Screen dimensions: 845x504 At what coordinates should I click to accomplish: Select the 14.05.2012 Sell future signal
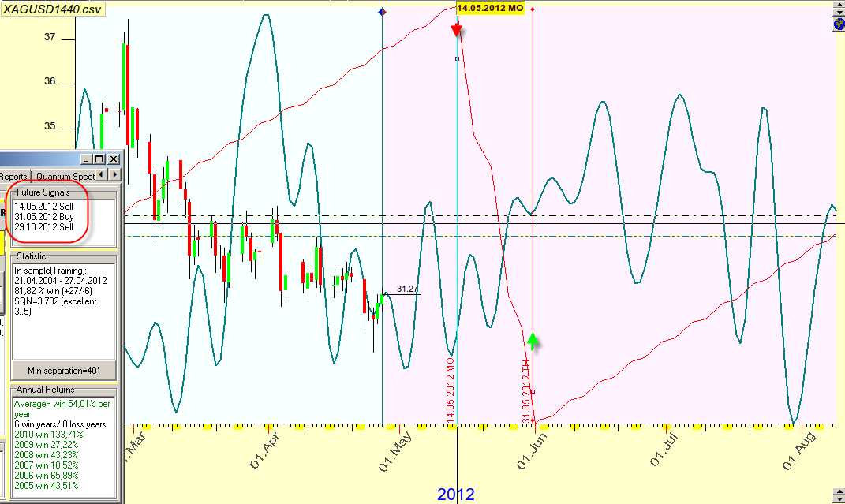pos(43,206)
